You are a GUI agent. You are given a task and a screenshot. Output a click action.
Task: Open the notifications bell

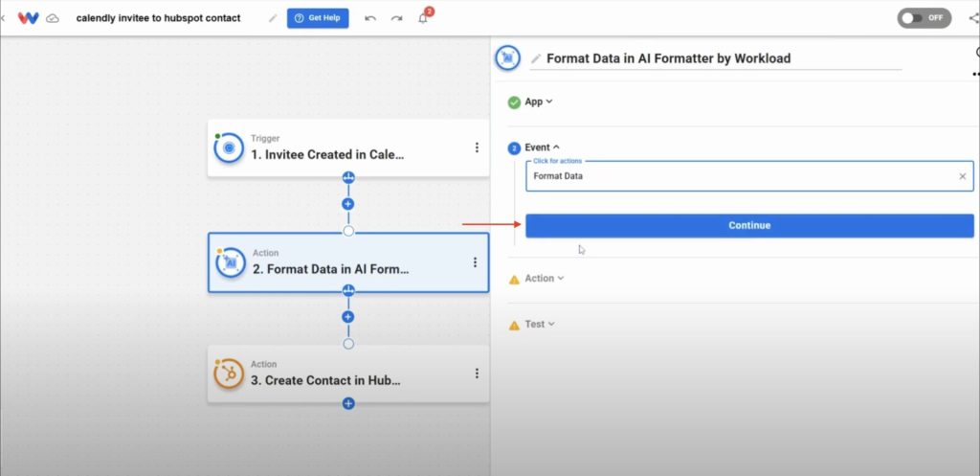[423, 17]
